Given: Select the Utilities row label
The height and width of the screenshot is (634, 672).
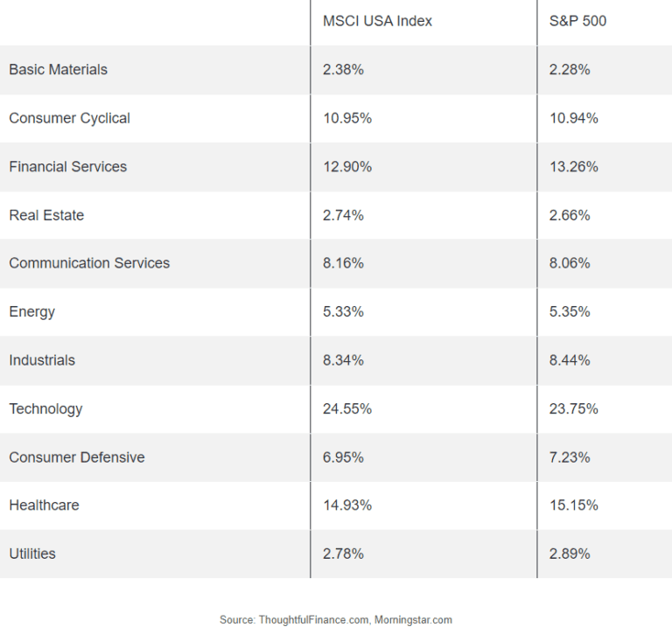Looking at the screenshot, I should pyautogui.click(x=32, y=554).
